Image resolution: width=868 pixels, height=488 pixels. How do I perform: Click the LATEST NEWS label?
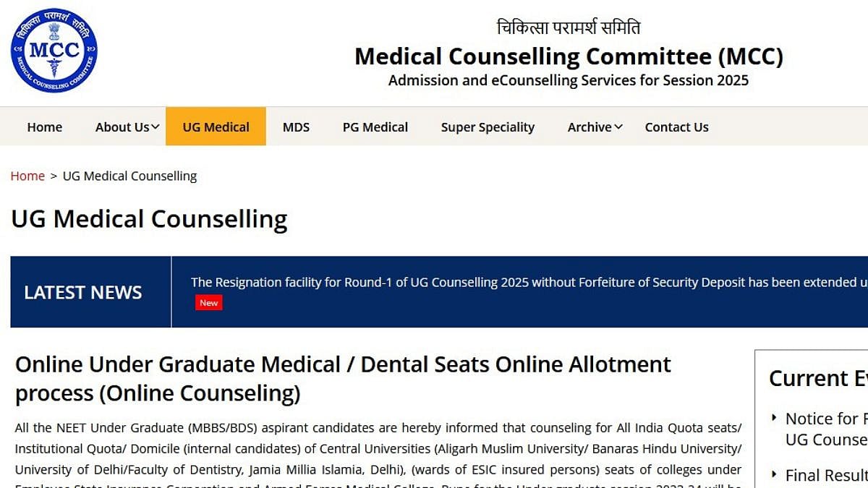click(x=83, y=292)
